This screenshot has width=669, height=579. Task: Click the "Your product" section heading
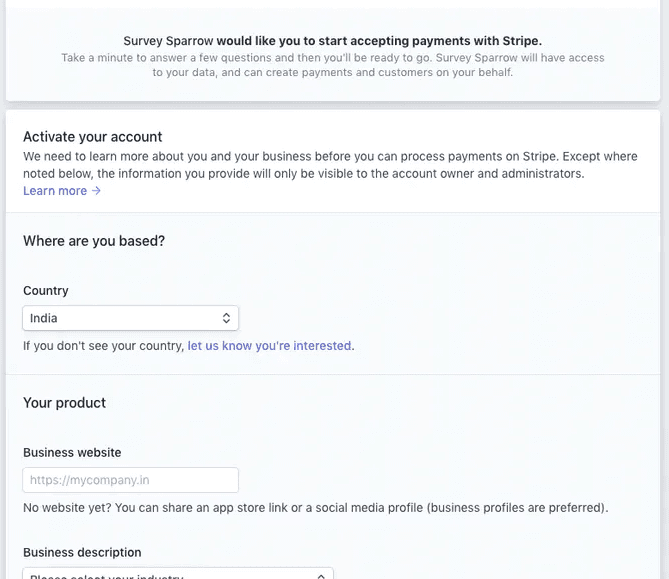[64, 403]
